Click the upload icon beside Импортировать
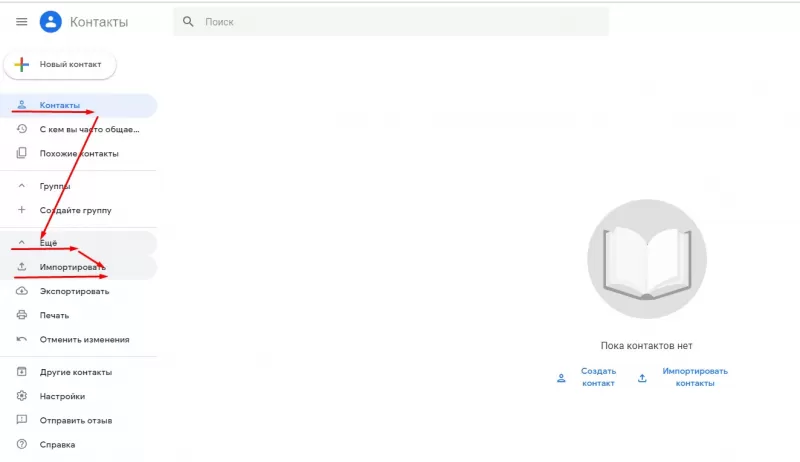Image resolution: width=800 pixels, height=462 pixels. (x=21, y=267)
